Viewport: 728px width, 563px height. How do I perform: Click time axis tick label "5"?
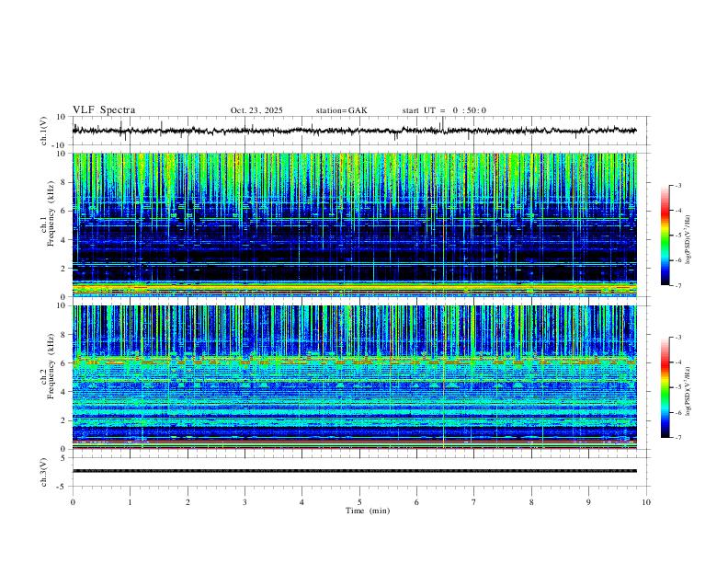coord(359,502)
